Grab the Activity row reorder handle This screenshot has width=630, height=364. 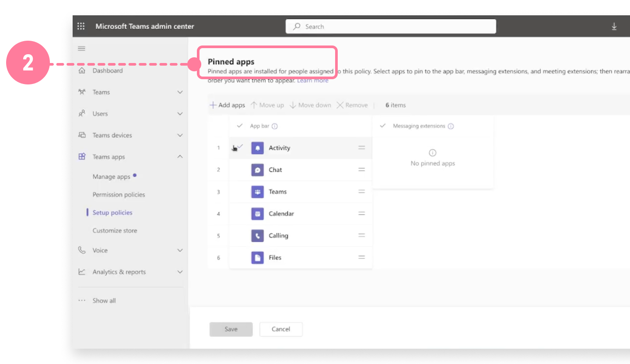[x=362, y=148]
